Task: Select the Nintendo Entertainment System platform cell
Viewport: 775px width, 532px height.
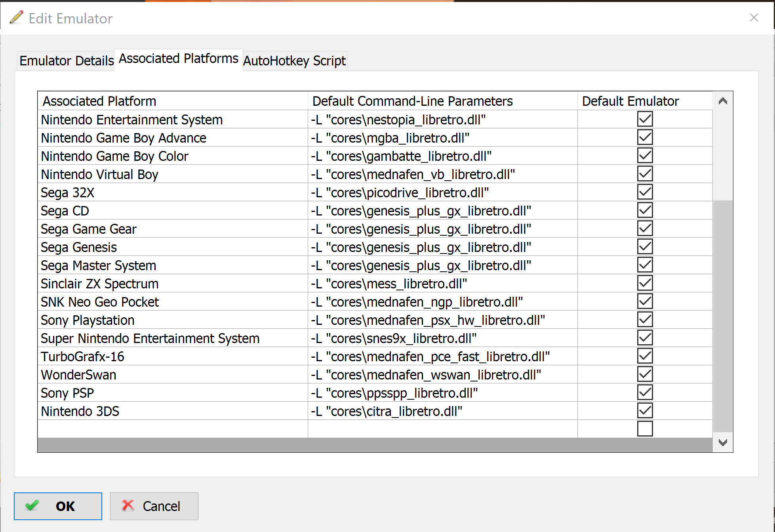Action: (173, 119)
